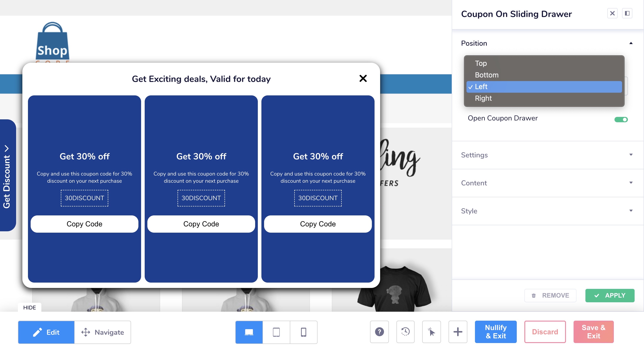644x352 pixels.
Task: Click the Nullify & Exit button
Action: 496,332
